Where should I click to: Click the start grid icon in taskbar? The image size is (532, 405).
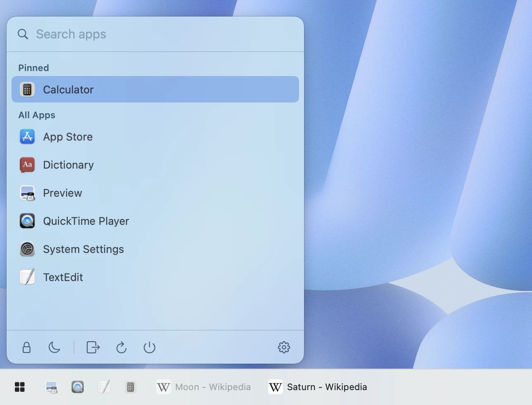click(x=20, y=387)
